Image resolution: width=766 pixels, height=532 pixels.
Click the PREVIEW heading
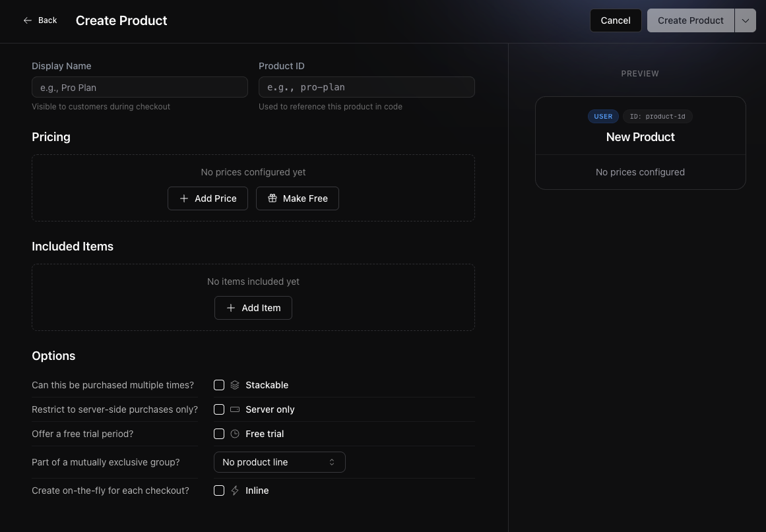640,74
